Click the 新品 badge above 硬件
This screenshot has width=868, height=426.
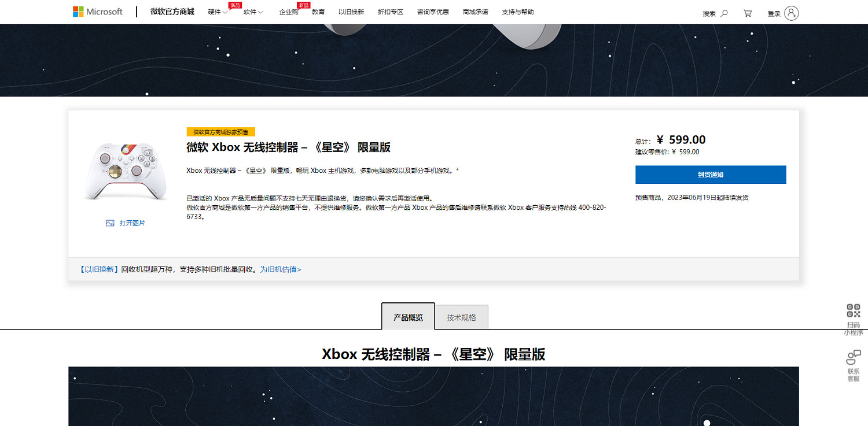(234, 5)
